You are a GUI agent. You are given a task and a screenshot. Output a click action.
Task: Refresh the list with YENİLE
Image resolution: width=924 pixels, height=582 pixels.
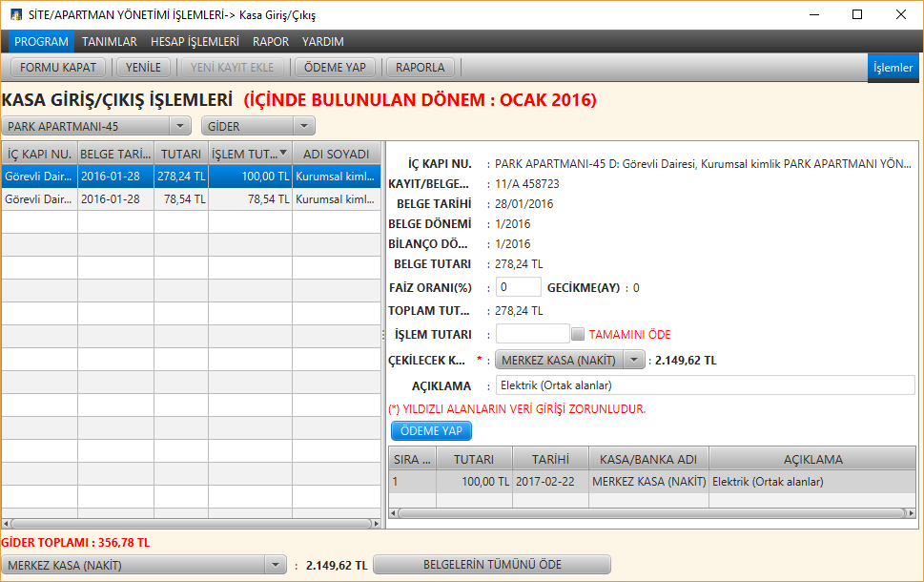coord(142,67)
